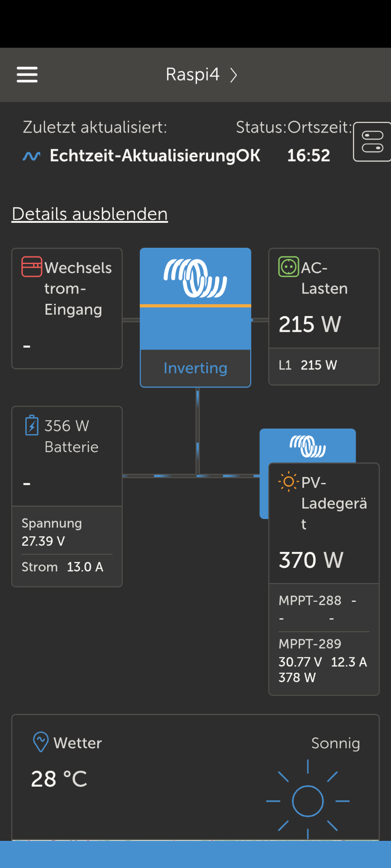The image size is (391, 868).
Task: Select the battery Spannung 27.39 V row
Action: tap(52, 532)
